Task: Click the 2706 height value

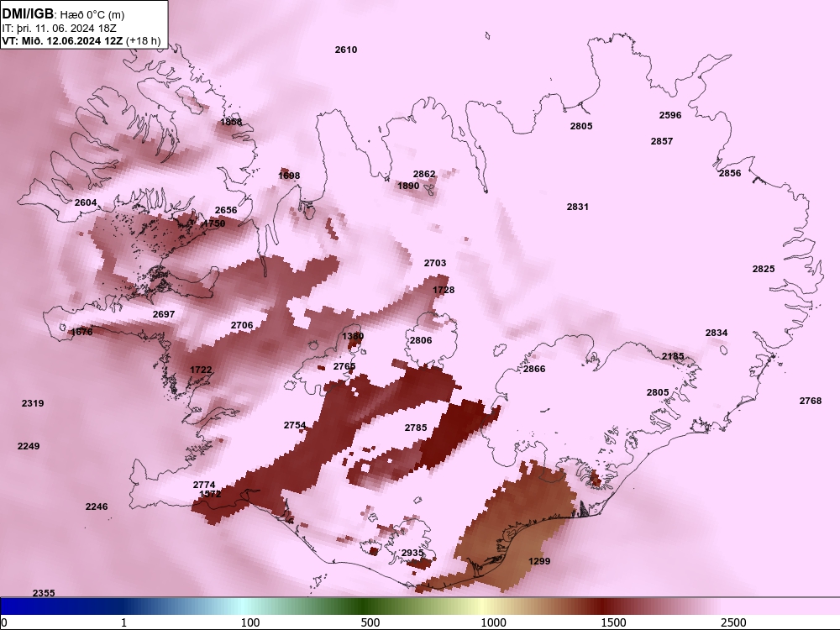Action: pyautogui.click(x=242, y=325)
